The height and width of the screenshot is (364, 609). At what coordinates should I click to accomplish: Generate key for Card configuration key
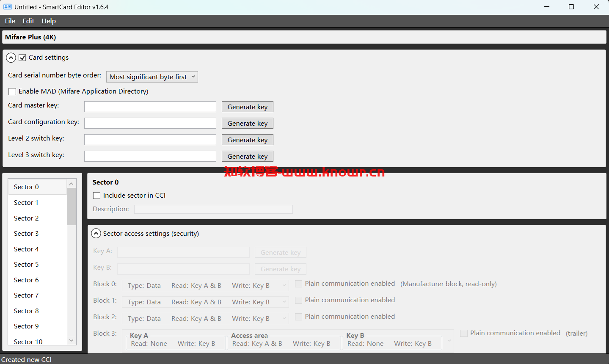point(248,124)
